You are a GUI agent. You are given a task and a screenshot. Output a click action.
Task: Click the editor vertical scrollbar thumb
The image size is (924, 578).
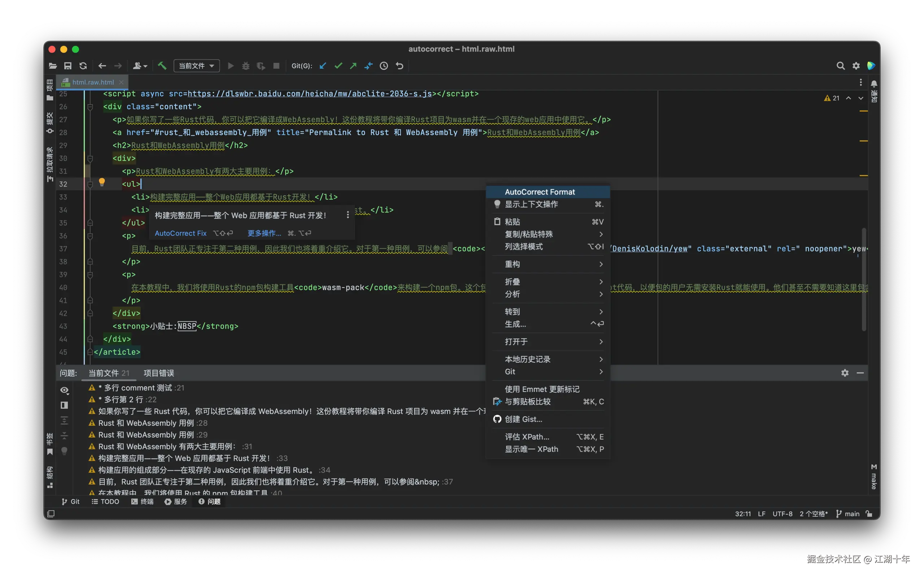click(x=864, y=279)
